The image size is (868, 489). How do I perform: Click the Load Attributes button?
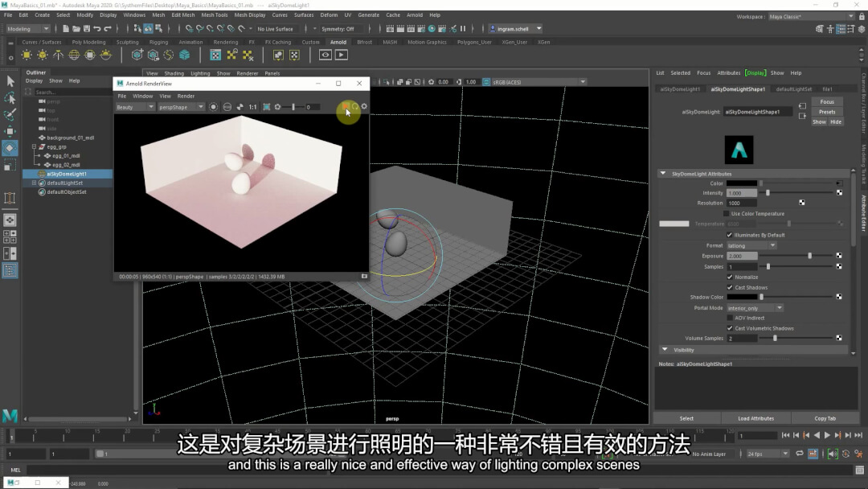755,419
